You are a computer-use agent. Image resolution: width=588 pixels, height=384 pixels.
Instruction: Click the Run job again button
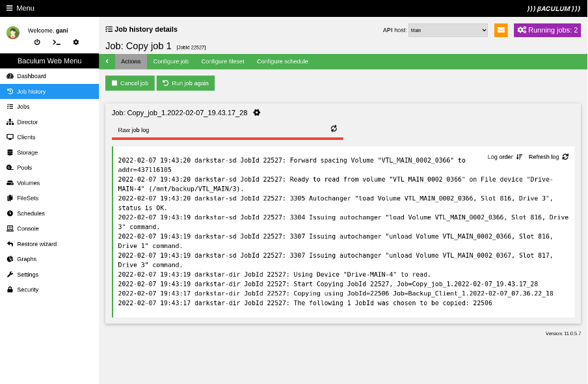click(x=185, y=83)
